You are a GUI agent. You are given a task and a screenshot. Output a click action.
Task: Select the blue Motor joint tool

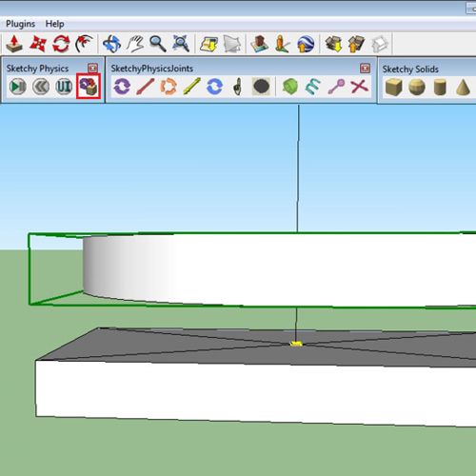click(214, 87)
